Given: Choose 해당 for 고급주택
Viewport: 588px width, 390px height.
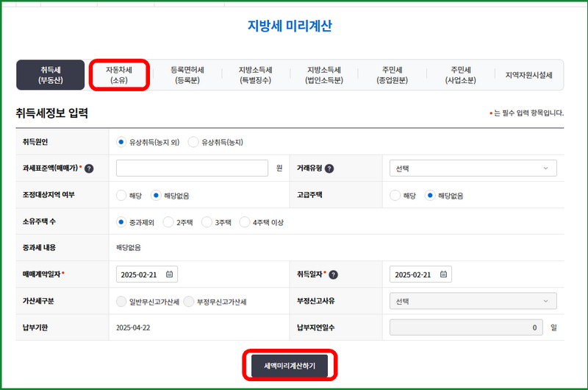Looking at the screenshot, I should 395,196.
